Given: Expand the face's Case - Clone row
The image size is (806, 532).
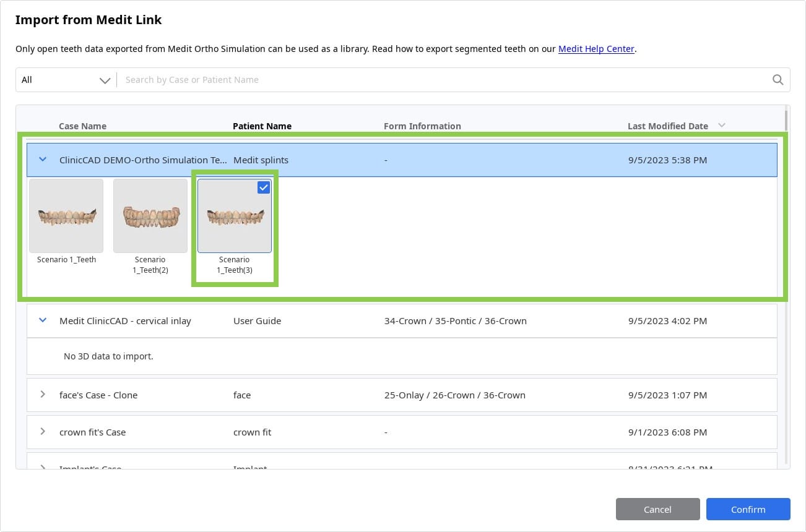Looking at the screenshot, I should click(43, 395).
